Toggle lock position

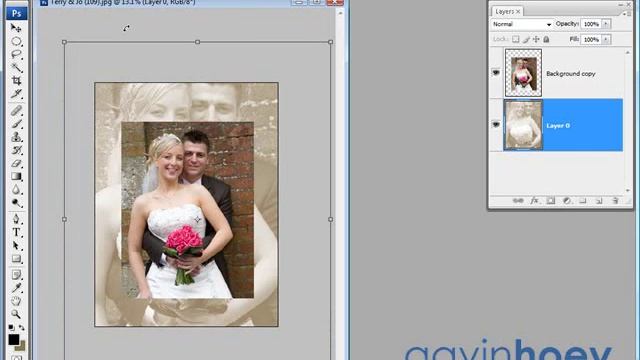click(x=536, y=39)
